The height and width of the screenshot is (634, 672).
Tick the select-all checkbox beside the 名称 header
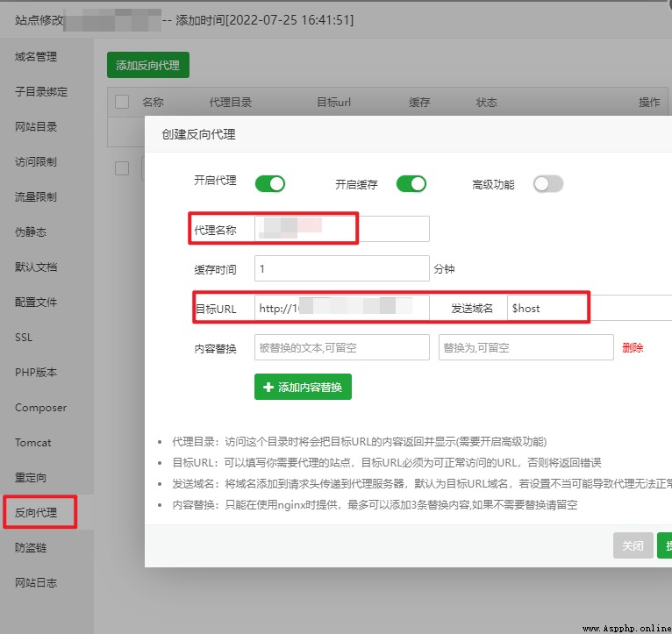coord(122,102)
